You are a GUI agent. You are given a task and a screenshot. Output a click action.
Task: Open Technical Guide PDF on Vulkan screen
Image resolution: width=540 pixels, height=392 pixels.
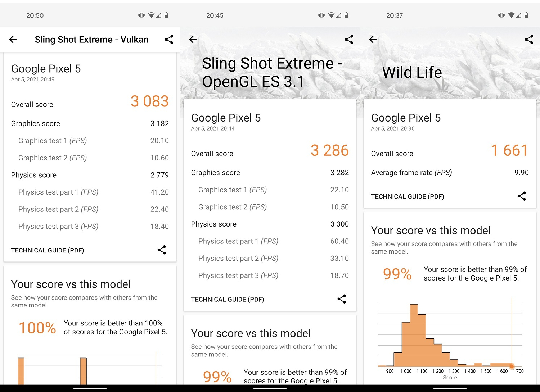click(x=48, y=250)
